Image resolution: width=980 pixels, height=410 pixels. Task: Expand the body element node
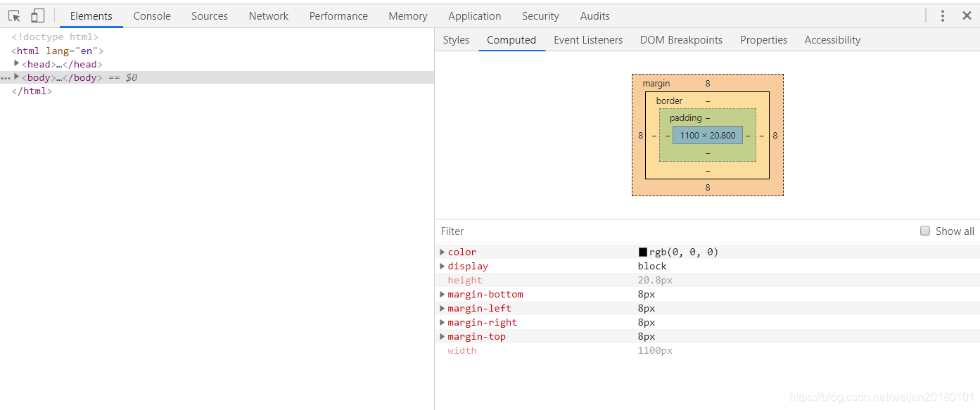[x=17, y=77]
